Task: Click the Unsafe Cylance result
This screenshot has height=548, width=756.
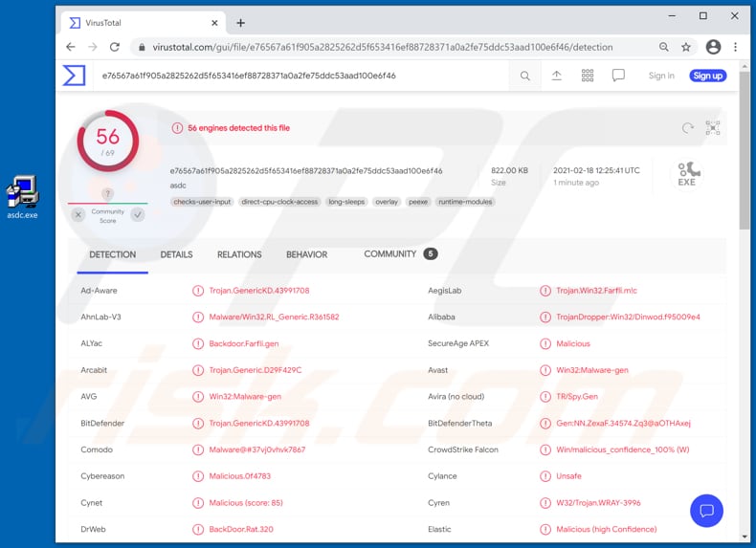Action: pyautogui.click(x=568, y=476)
